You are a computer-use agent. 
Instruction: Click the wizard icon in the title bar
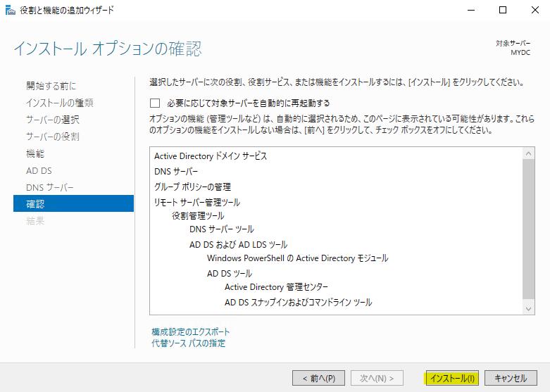10,11
